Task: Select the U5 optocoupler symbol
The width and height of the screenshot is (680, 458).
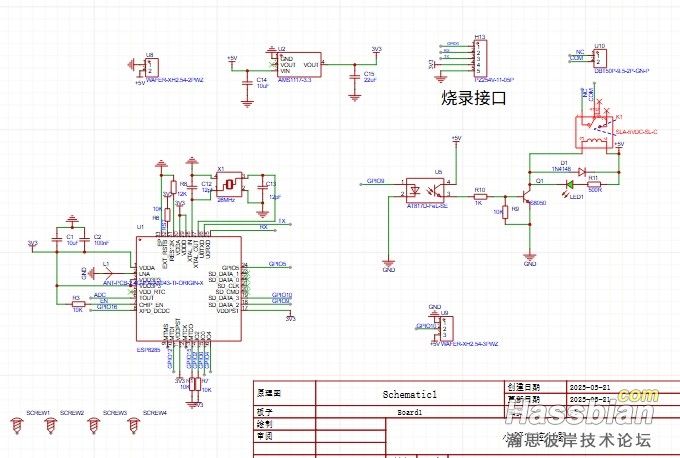Action: click(425, 190)
